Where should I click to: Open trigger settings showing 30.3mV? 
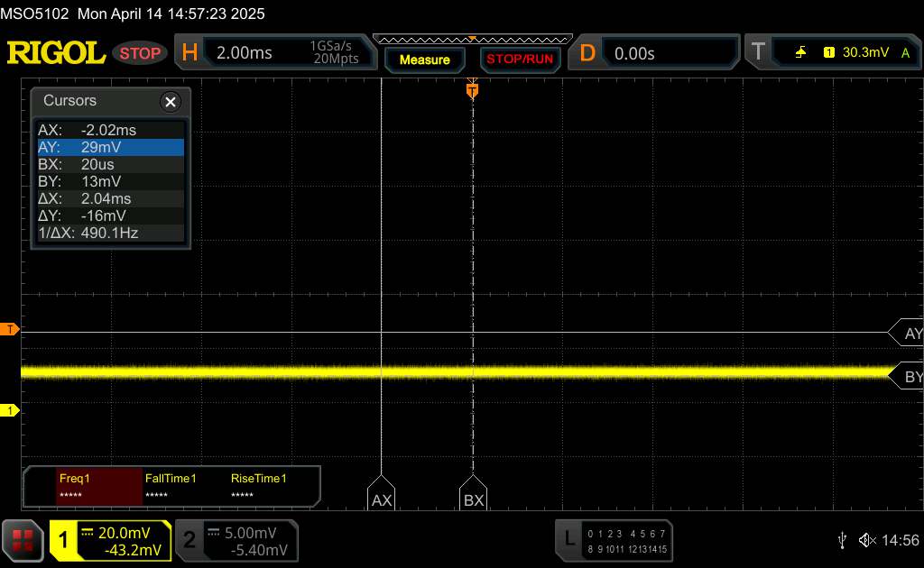[831, 53]
